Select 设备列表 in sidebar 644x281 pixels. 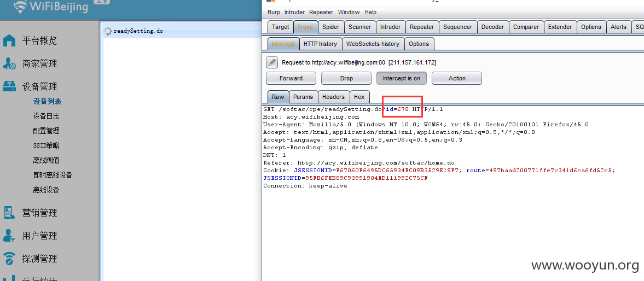pos(47,101)
